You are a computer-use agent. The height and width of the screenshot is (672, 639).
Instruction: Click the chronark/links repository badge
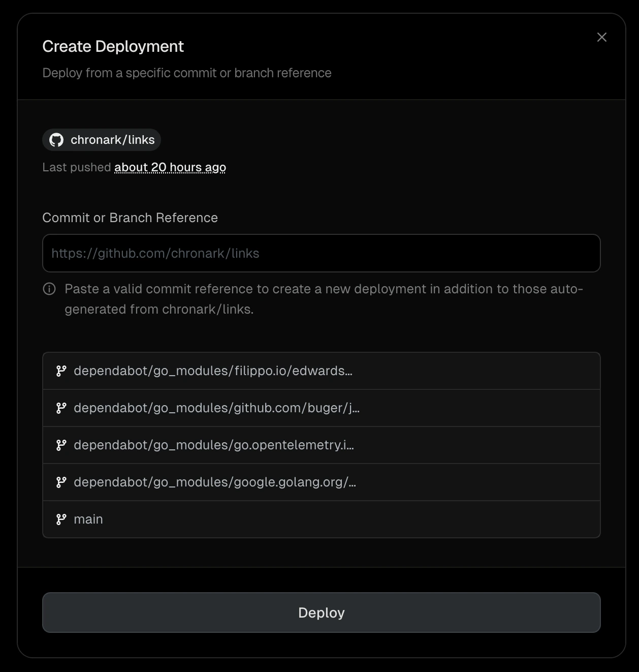pos(101,139)
